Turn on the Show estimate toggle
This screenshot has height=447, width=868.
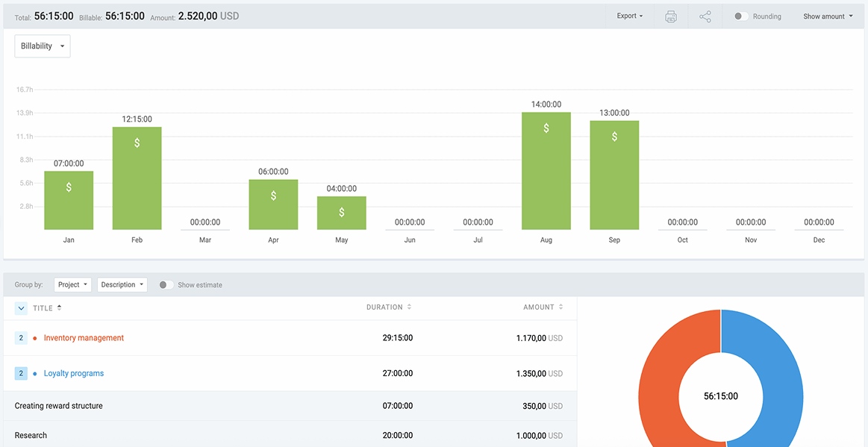(x=166, y=284)
